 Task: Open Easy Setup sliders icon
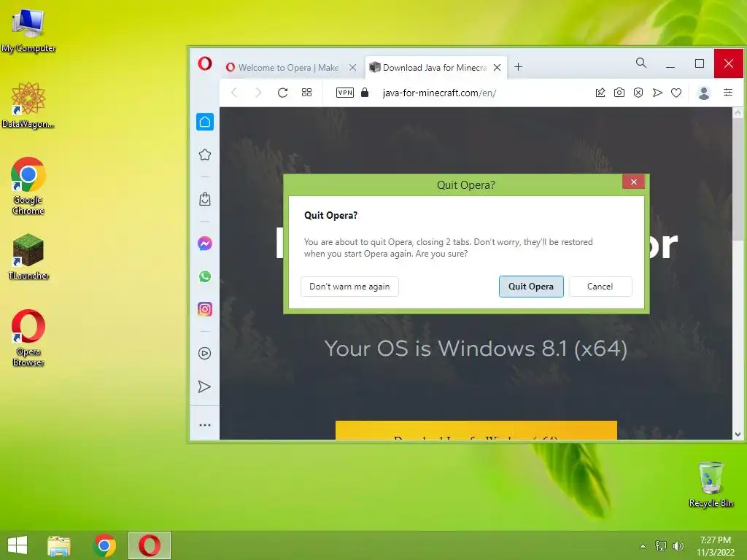pos(728,93)
